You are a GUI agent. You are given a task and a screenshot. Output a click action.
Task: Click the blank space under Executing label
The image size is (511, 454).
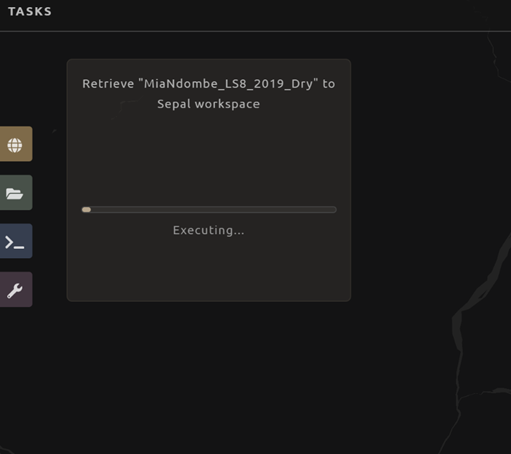tap(209, 268)
